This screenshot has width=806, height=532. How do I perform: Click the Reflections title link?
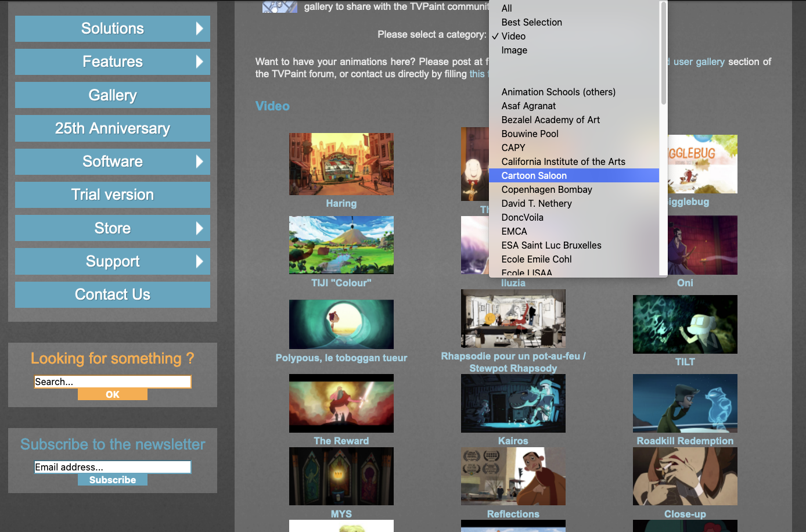(x=513, y=514)
